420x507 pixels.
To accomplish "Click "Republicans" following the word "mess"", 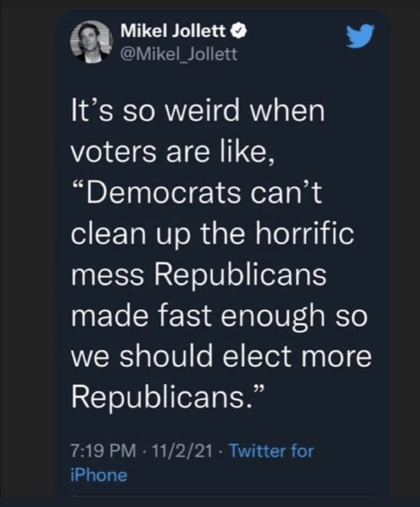I will [x=241, y=274].
